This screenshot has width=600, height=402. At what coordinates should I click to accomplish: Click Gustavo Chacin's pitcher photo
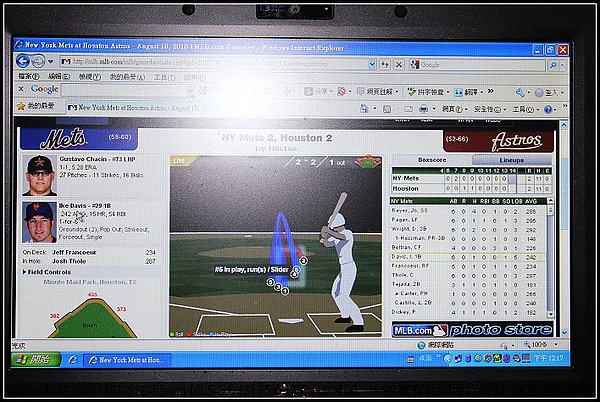click(39, 175)
